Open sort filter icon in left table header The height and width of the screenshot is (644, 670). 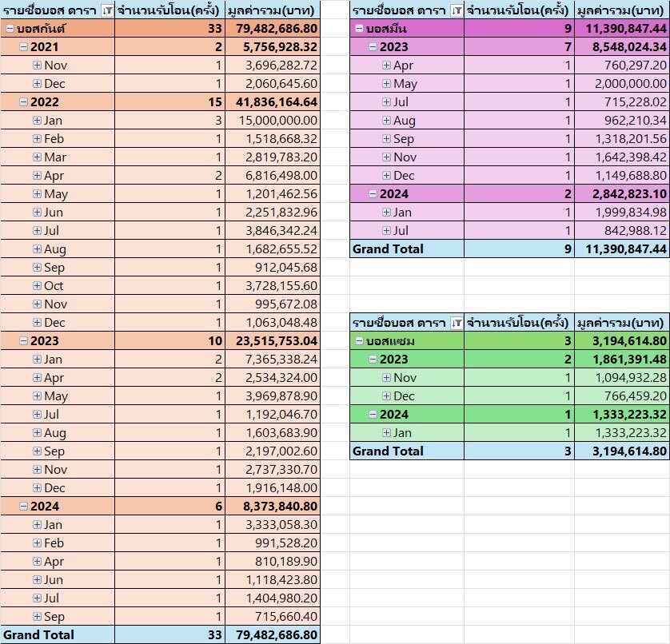[108, 10]
